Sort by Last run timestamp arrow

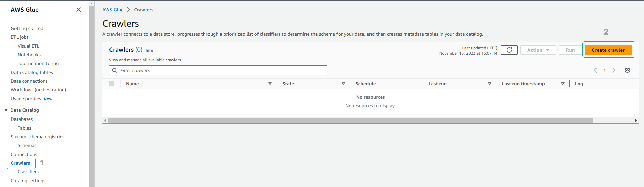pyautogui.click(x=563, y=84)
